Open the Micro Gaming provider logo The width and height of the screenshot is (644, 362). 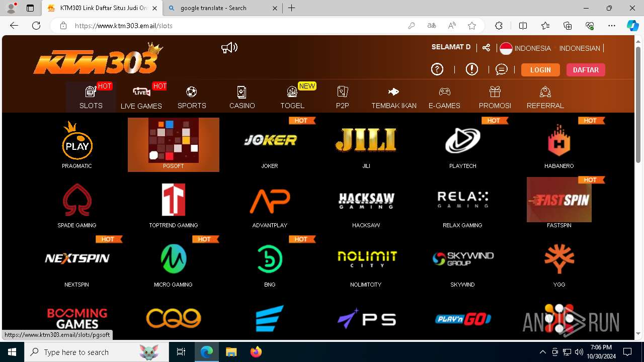click(174, 259)
